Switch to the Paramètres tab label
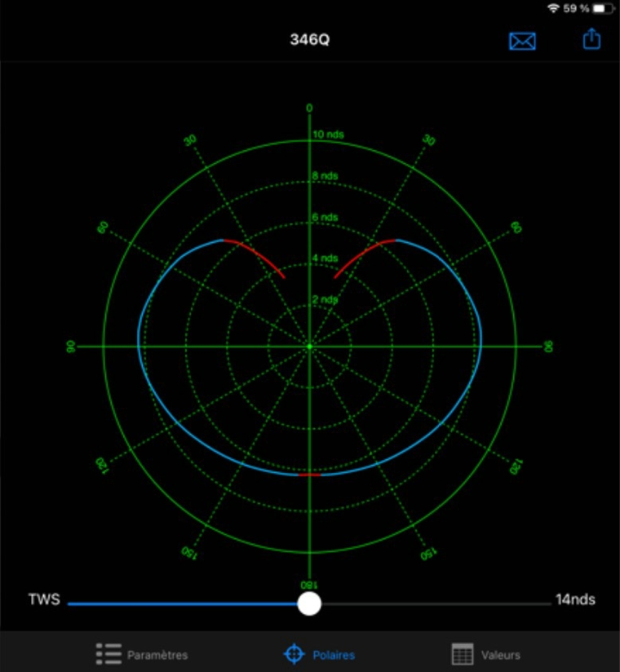620x672 pixels. click(157, 655)
